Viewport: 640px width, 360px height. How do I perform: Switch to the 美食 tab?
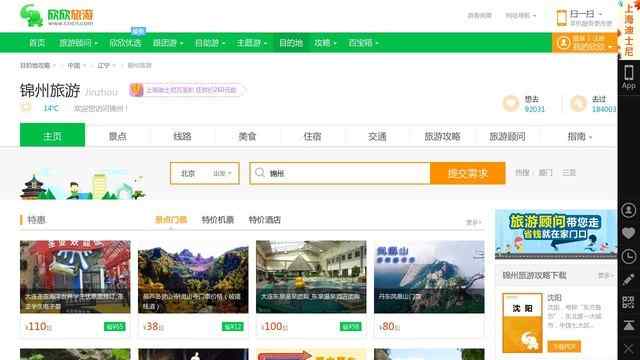(x=247, y=136)
